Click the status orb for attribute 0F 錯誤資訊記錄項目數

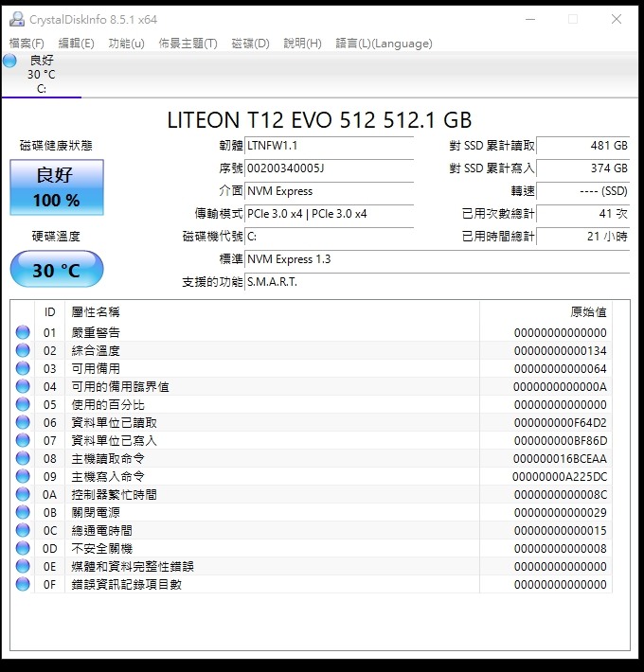(23, 585)
